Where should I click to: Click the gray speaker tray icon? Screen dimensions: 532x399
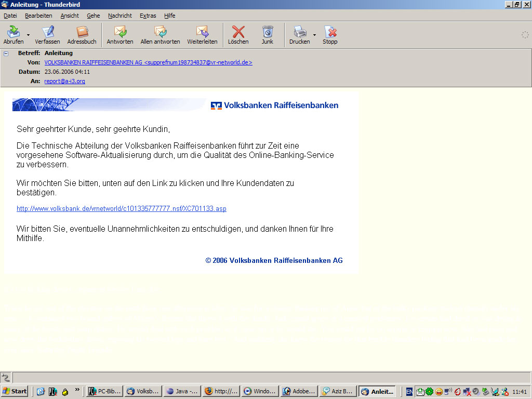[x=476, y=392]
